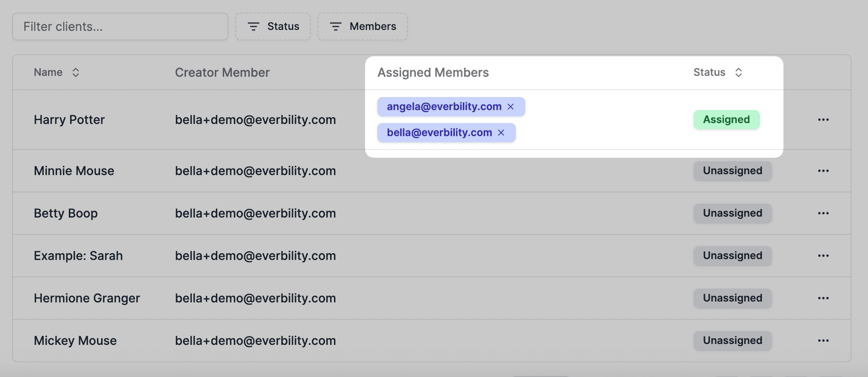The height and width of the screenshot is (377, 868).
Task: Click creator email in the Example: Sarah row
Action: pyautogui.click(x=255, y=256)
